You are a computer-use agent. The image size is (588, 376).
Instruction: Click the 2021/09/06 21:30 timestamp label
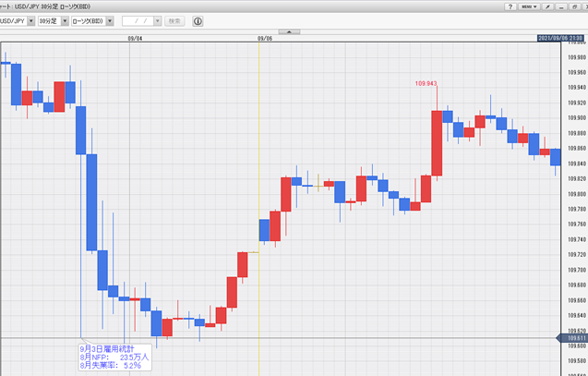[x=560, y=38]
